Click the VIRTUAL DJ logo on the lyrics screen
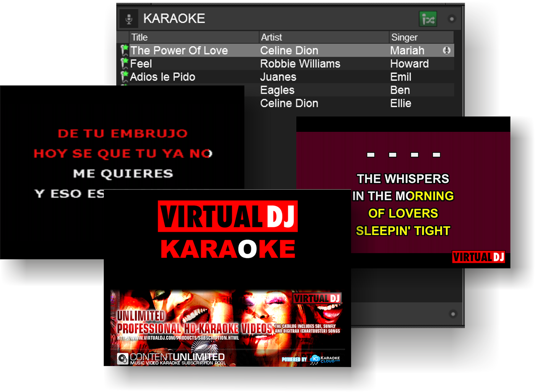The height and width of the screenshot is (392, 535). coord(479,257)
